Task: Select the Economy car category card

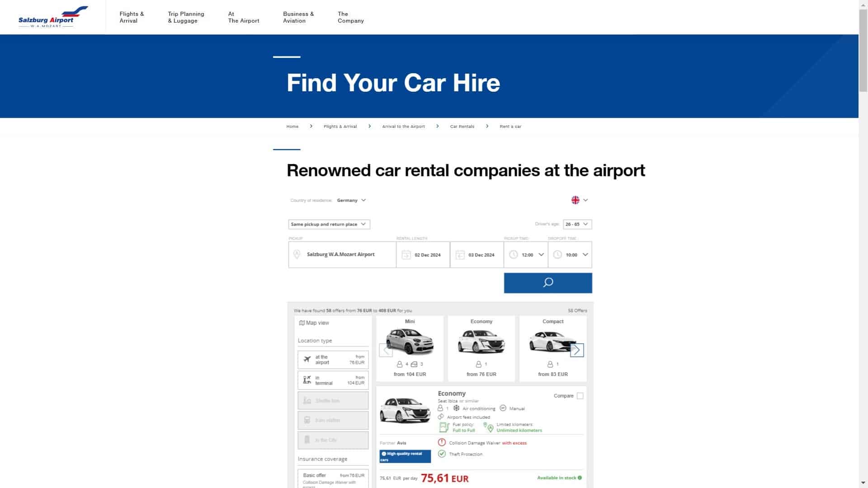Action: [481, 348]
